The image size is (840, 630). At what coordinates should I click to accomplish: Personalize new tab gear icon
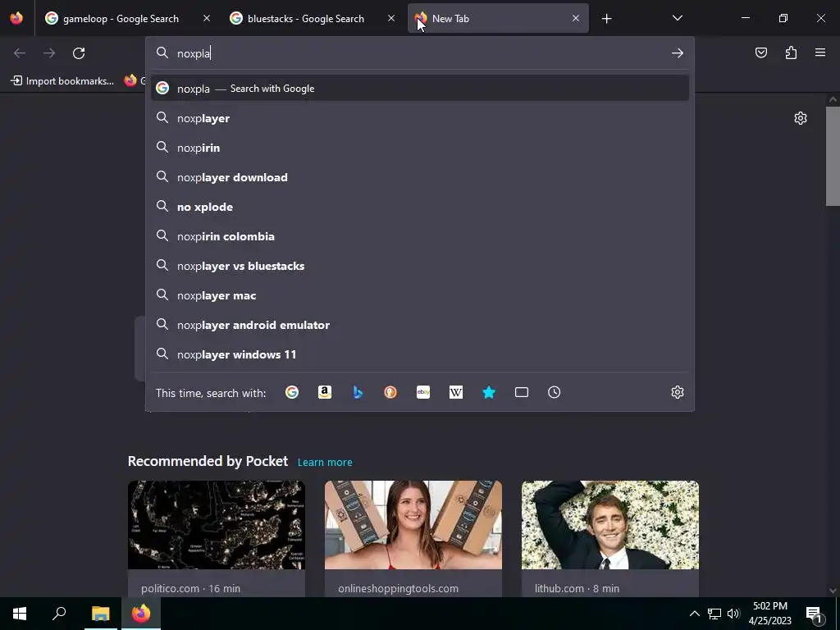[801, 118]
